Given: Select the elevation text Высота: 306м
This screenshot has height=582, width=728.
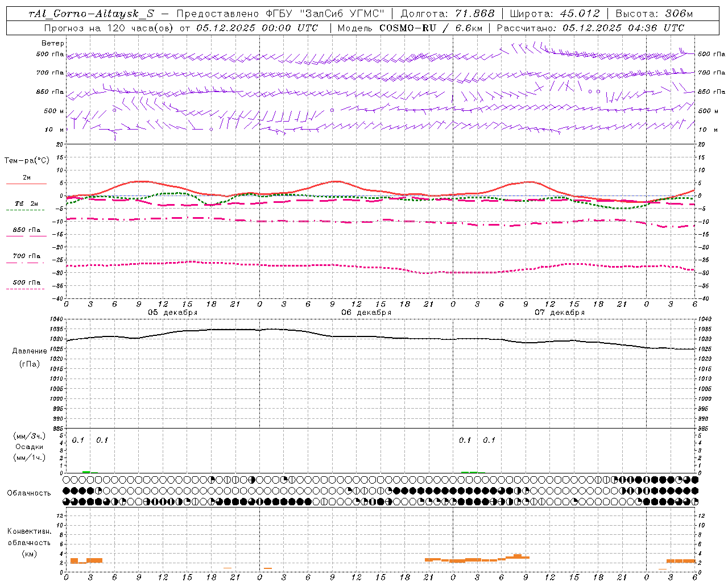Looking at the screenshot, I should [x=654, y=14].
